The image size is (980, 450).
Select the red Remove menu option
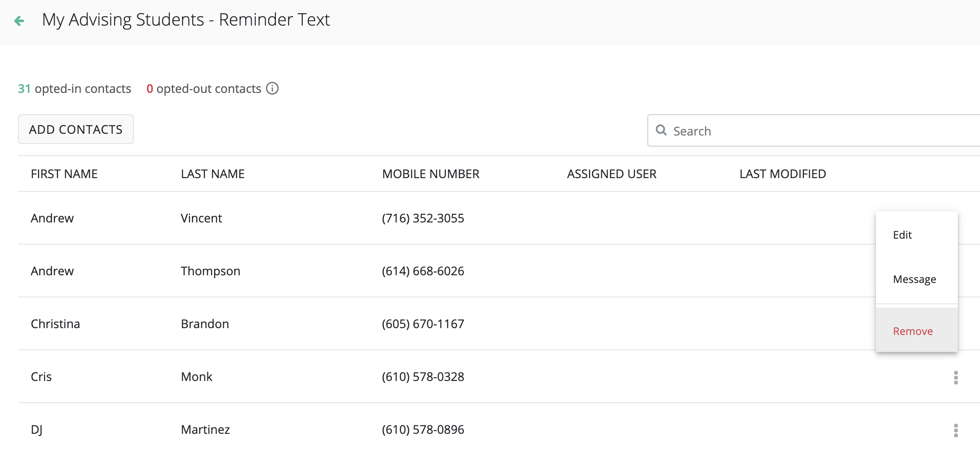pyautogui.click(x=913, y=331)
